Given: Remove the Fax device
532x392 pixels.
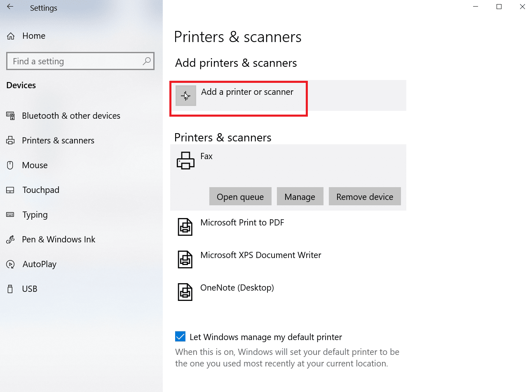Looking at the screenshot, I should pyautogui.click(x=365, y=197).
